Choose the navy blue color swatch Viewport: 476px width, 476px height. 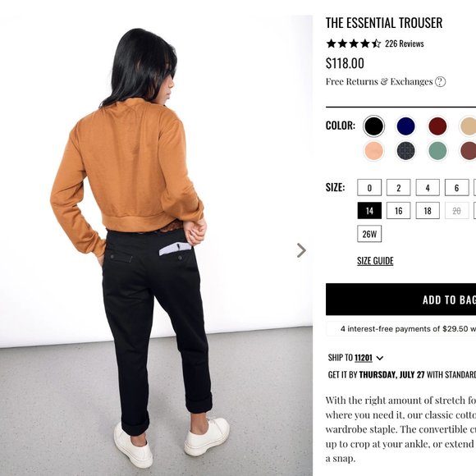pyautogui.click(x=406, y=126)
